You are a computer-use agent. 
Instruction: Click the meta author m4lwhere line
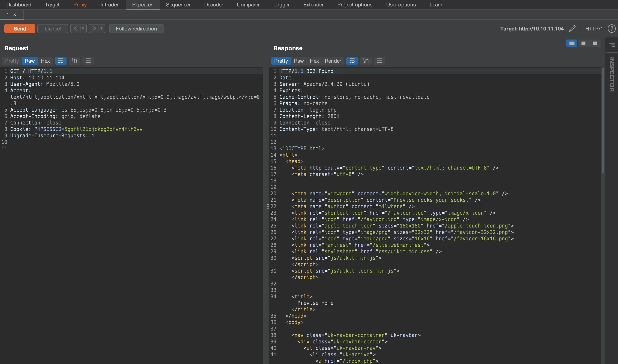click(353, 206)
